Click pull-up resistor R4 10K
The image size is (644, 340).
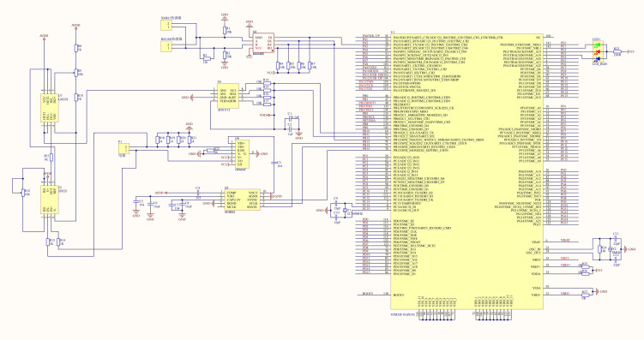click(x=278, y=66)
